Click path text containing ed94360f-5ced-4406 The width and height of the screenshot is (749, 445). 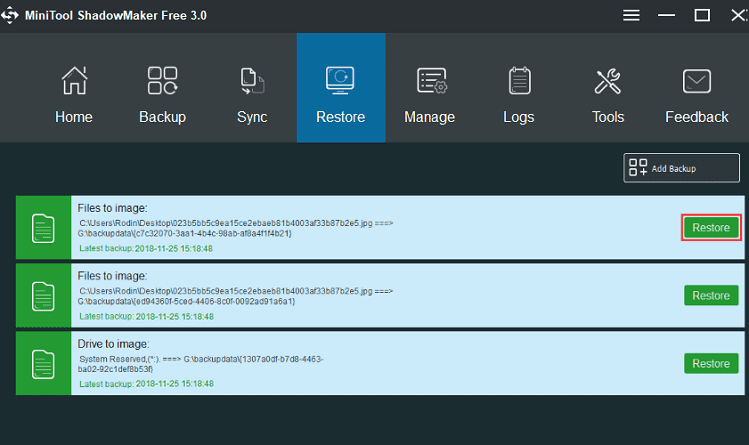(x=235, y=296)
